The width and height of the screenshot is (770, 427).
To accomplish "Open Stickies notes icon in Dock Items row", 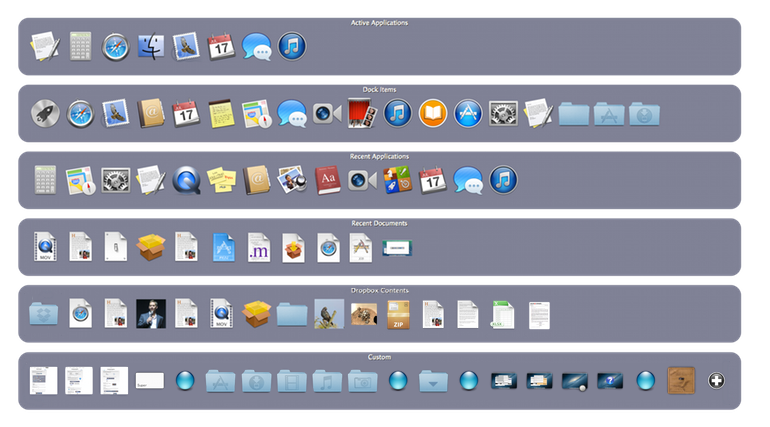I will 221,114.
